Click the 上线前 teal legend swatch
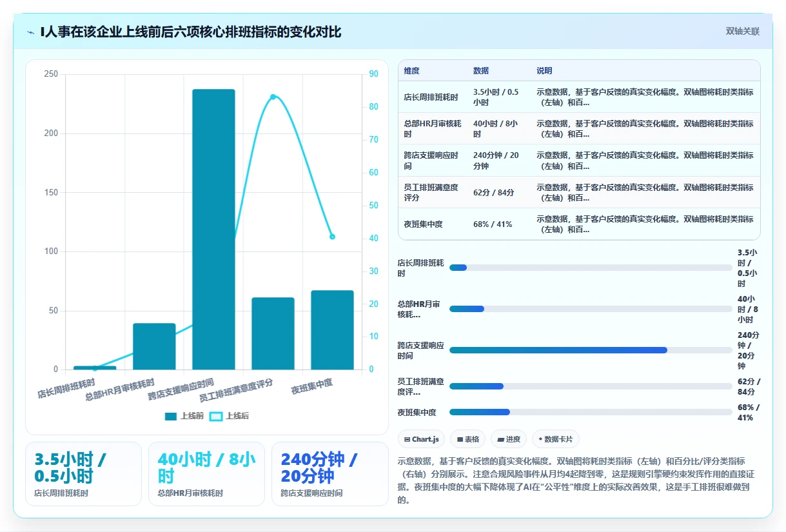The width and height of the screenshot is (786, 532). click(171, 416)
